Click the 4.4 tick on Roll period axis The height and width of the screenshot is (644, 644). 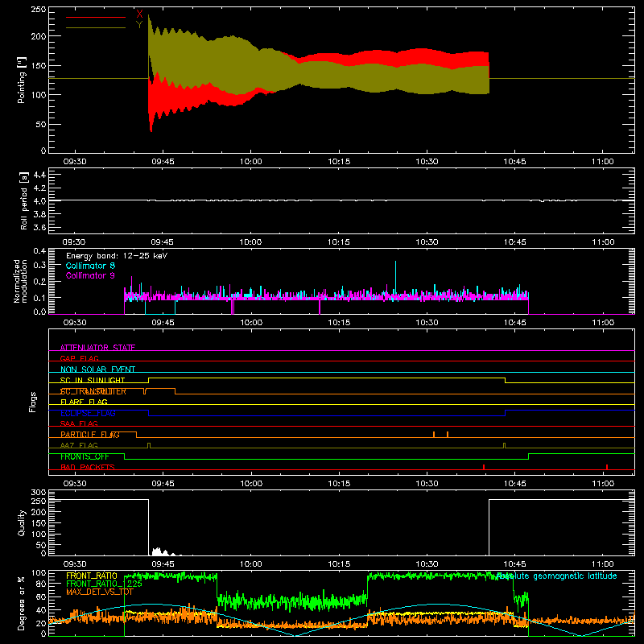[x=39, y=175]
